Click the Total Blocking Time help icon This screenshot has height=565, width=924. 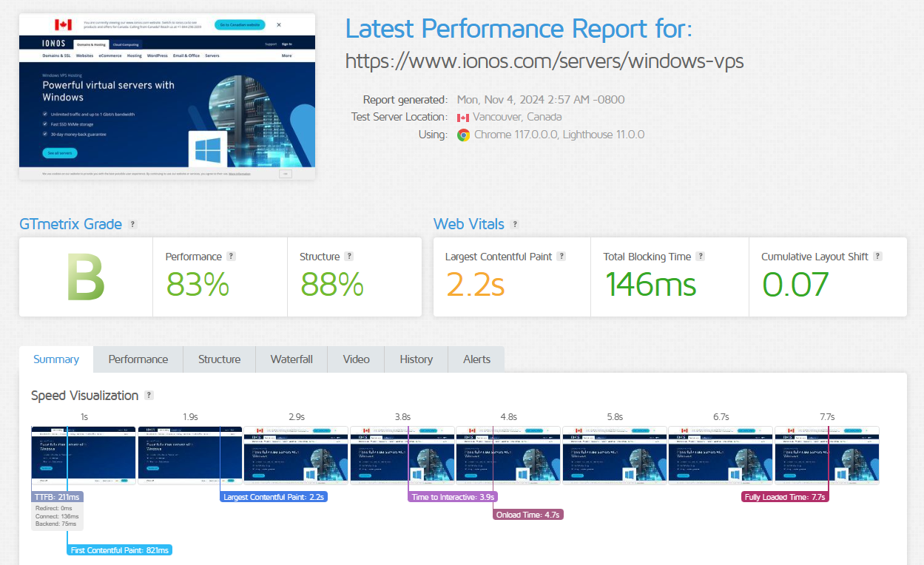click(700, 256)
